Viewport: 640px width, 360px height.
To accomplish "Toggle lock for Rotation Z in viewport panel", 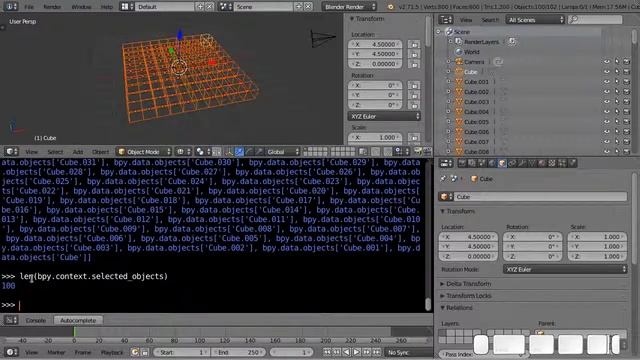I will 414,105.
